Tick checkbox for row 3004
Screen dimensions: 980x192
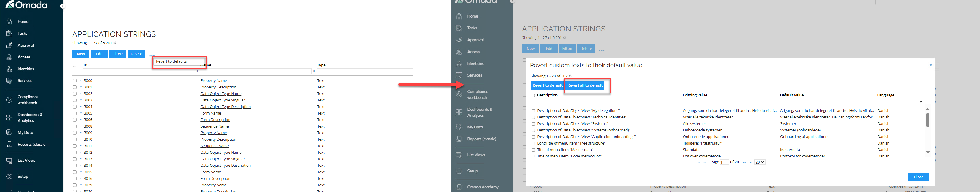(x=75, y=107)
